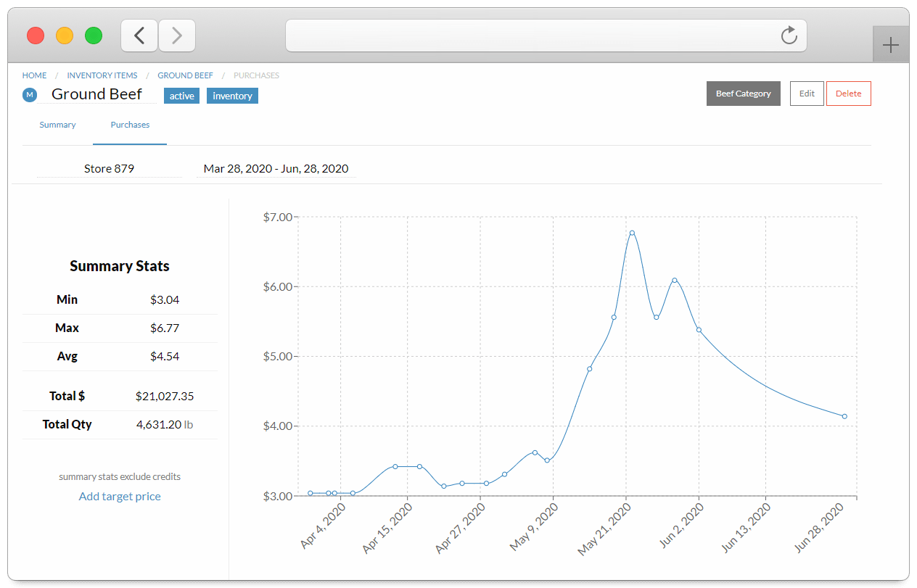Click the Delete button

pos(848,93)
